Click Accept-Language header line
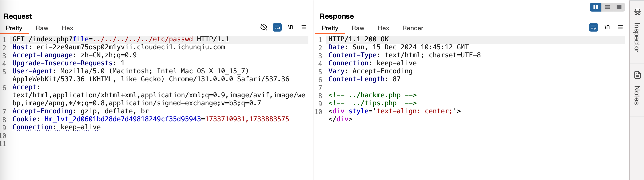 point(74,55)
